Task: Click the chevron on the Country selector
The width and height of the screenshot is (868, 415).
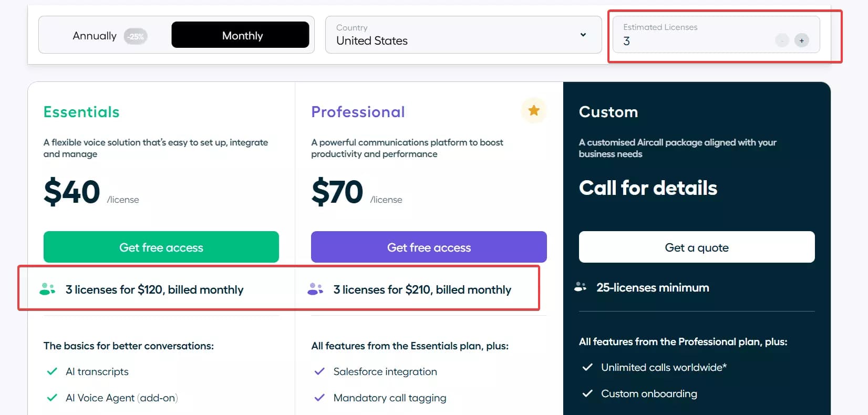Action: pos(582,35)
